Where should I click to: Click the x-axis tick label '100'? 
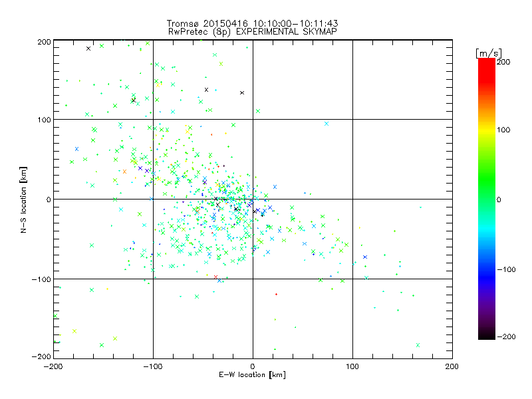point(352,366)
